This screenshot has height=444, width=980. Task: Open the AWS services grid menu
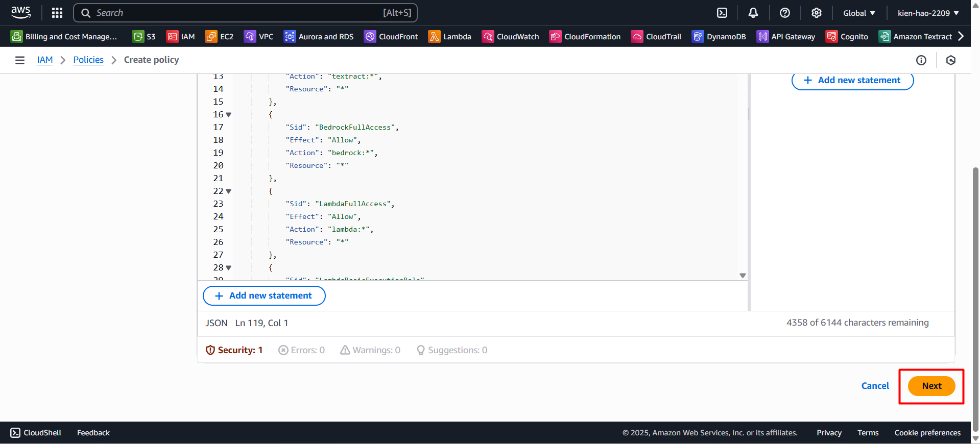(57, 13)
